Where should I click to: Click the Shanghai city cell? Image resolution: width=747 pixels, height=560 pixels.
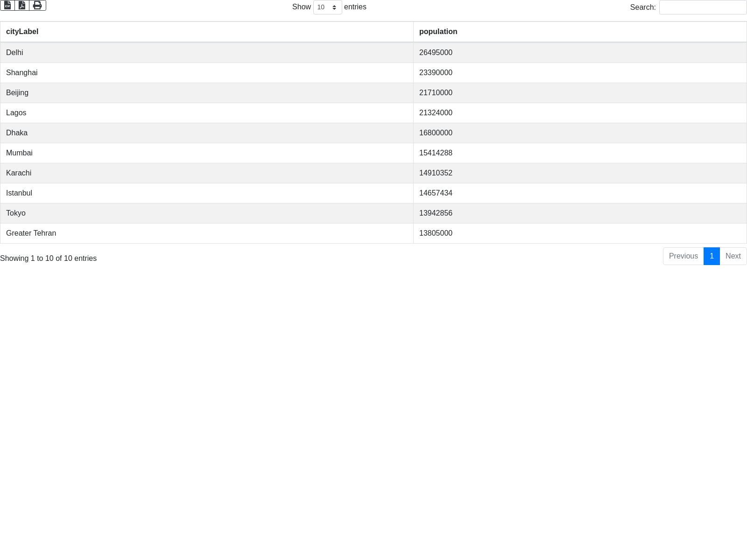tap(21, 73)
